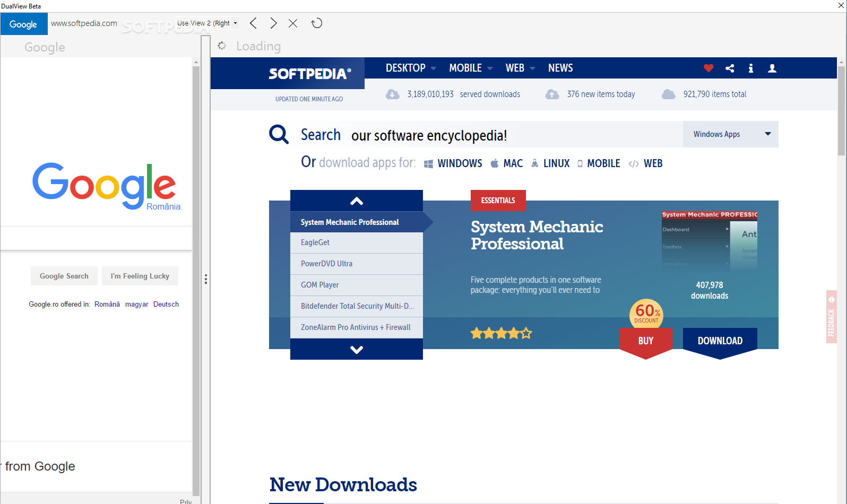847x504 pixels.
Task: Move carousel list up with chevron
Action: click(x=357, y=201)
